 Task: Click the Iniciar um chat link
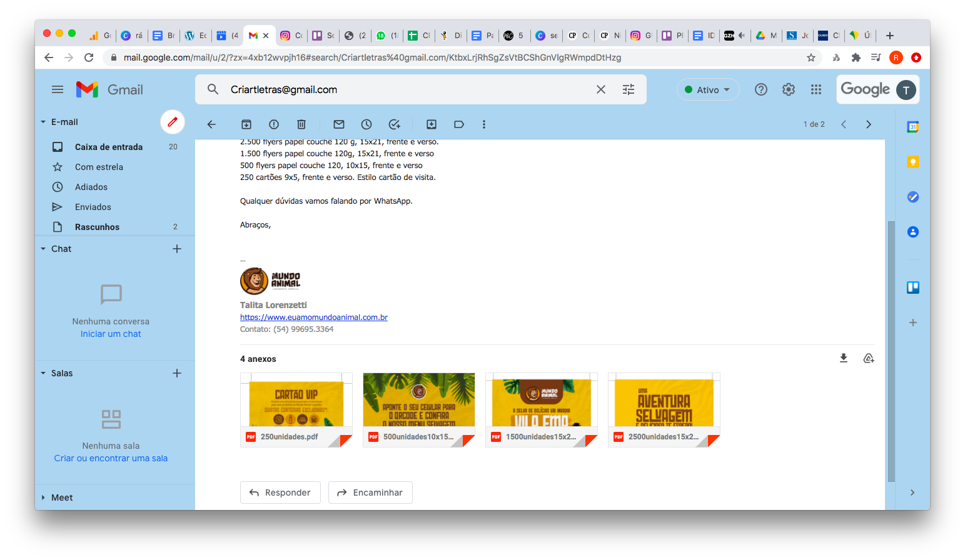[x=111, y=334]
